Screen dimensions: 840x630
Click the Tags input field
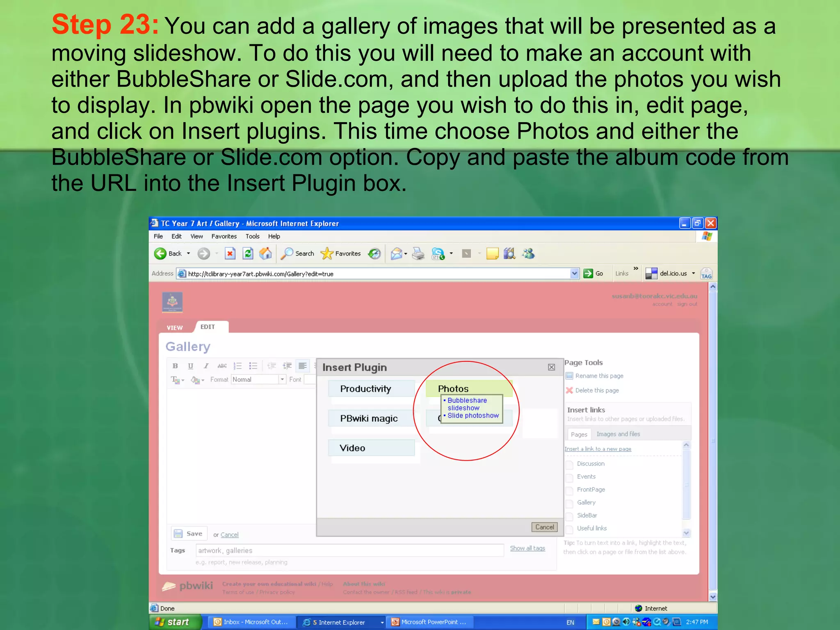click(349, 550)
